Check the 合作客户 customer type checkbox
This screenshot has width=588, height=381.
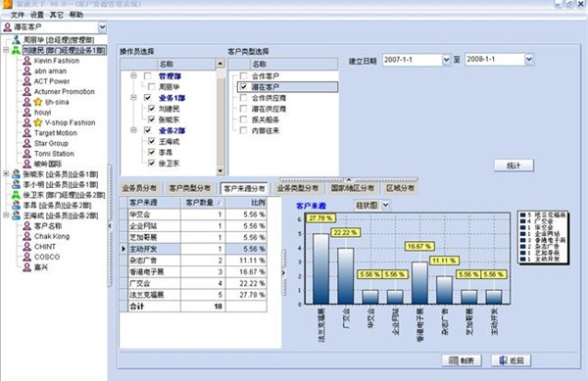pos(243,76)
